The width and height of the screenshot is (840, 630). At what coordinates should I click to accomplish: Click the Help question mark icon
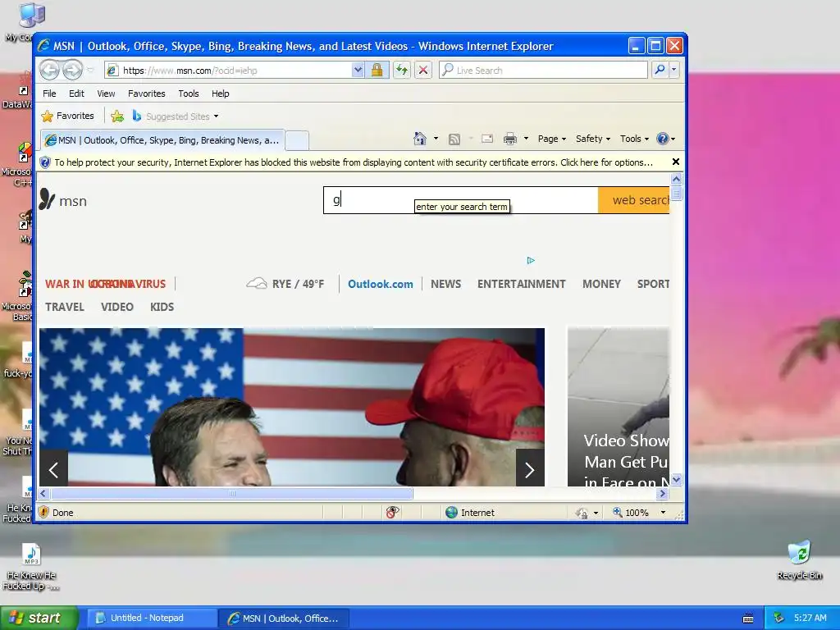(663, 139)
